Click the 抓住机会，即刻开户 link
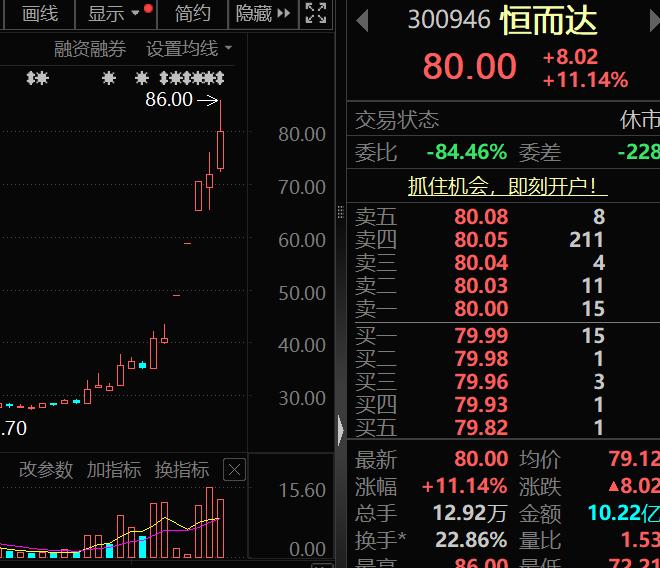The image size is (660, 568). point(507,186)
